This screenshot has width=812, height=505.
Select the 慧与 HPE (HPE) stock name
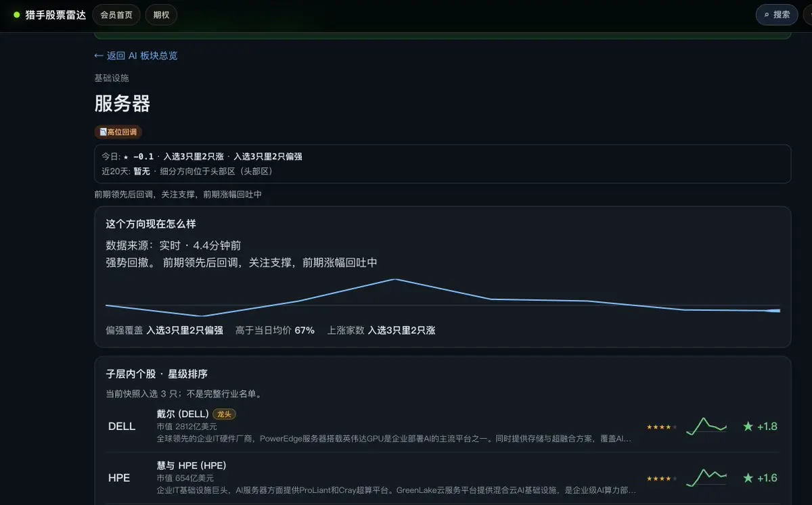[x=191, y=465]
